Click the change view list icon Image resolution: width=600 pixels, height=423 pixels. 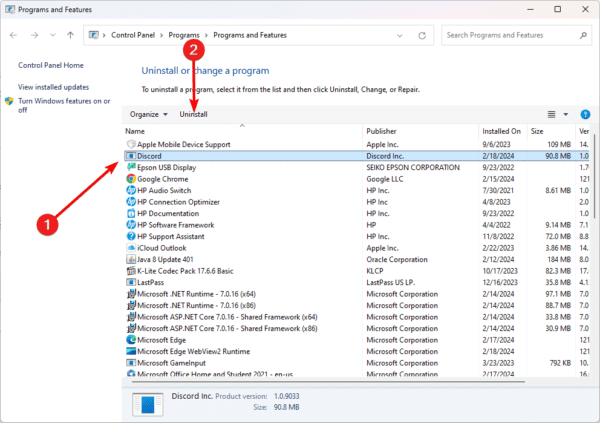click(551, 114)
